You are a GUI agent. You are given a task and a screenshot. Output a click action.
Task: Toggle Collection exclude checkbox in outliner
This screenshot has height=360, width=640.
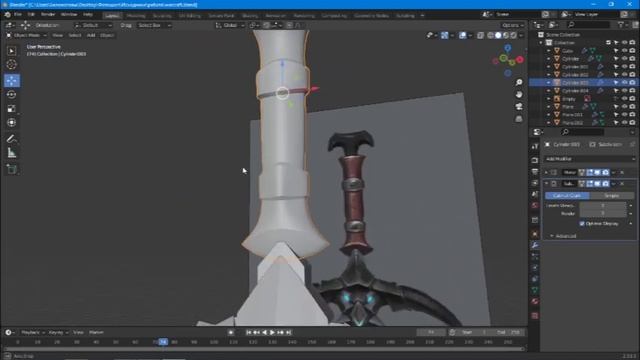(x=609, y=42)
